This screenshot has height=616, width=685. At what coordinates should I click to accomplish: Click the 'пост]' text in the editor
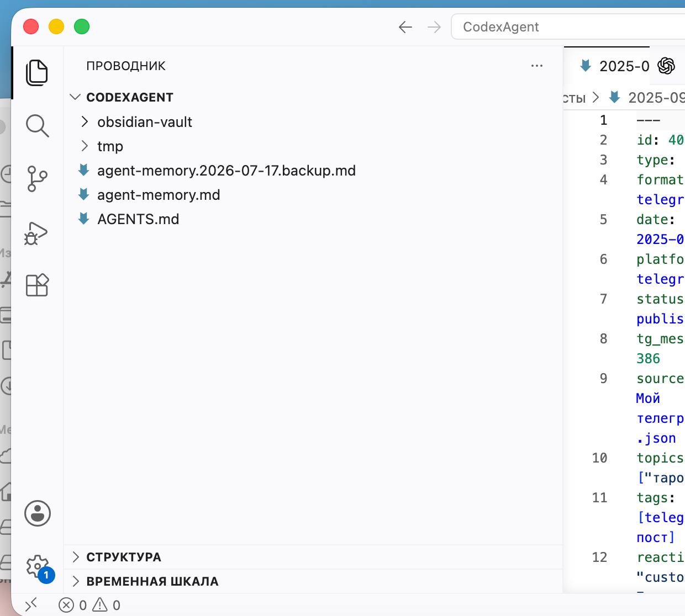pos(656,538)
